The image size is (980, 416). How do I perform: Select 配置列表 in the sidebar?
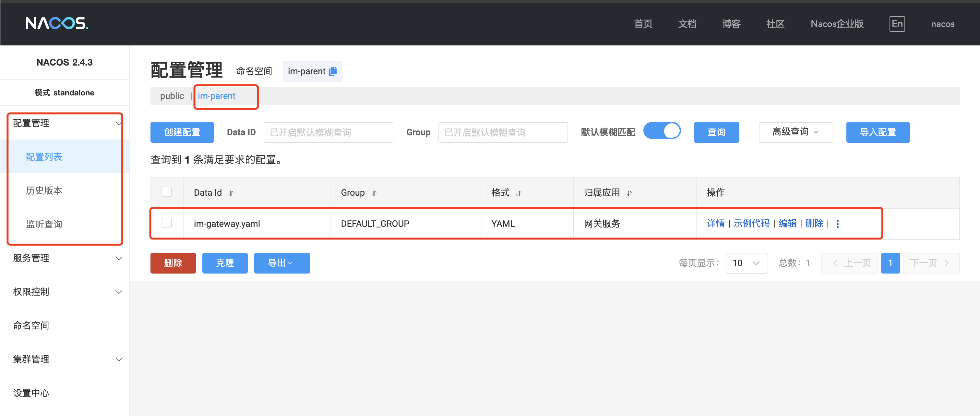pyautogui.click(x=65, y=156)
